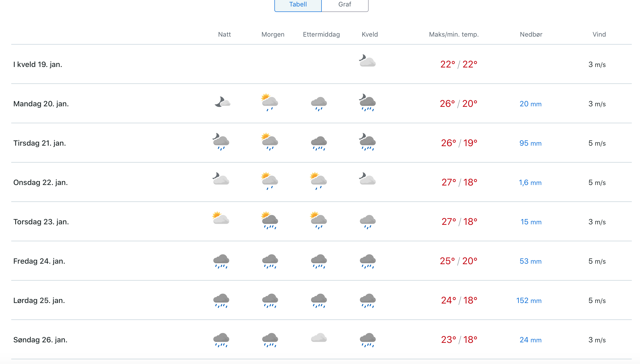
Task: Click the Kveld weather icon for 19. jan.
Action: click(x=367, y=61)
